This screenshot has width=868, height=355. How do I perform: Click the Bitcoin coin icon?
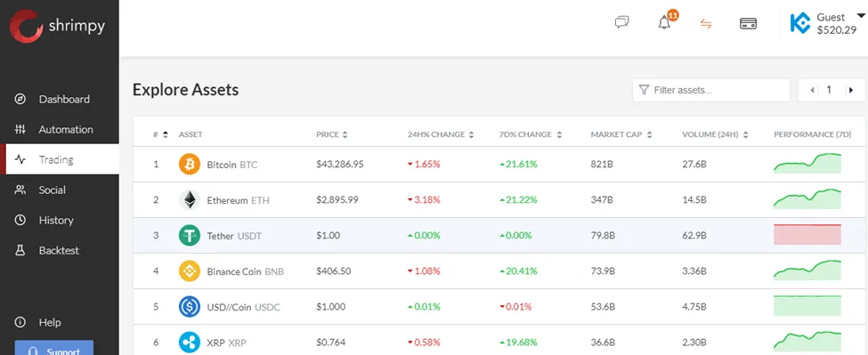click(189, 165)
